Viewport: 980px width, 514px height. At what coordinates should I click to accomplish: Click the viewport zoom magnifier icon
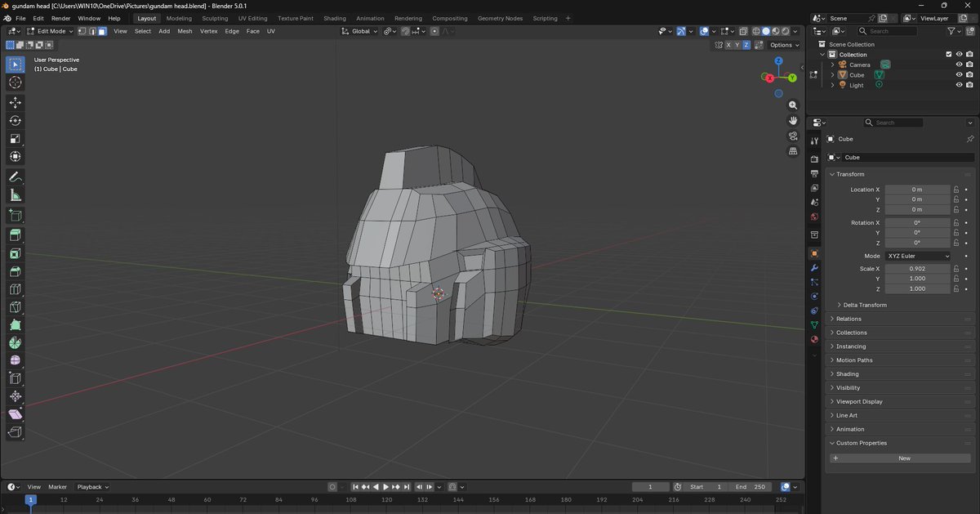[x=792, y=105]
